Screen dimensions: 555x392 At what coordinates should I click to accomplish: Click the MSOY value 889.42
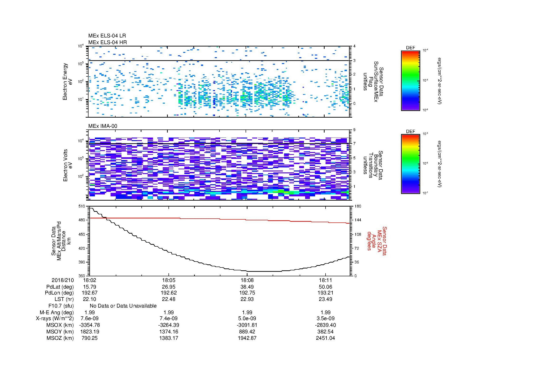[247, 332]
